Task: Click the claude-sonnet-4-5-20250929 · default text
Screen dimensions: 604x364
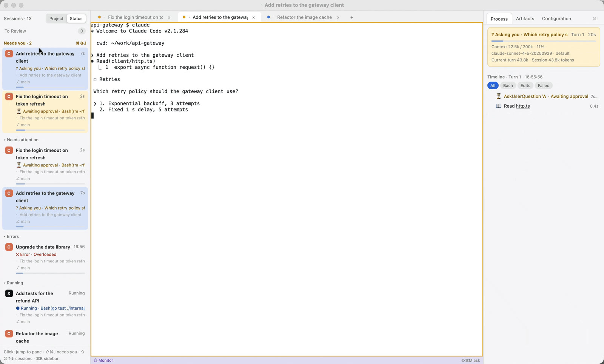Action: (x=530, y=53)
